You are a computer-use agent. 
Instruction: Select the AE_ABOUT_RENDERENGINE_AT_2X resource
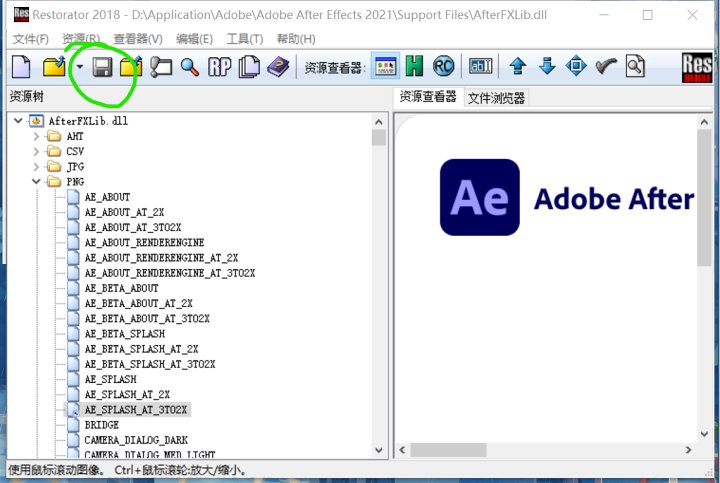161,258
